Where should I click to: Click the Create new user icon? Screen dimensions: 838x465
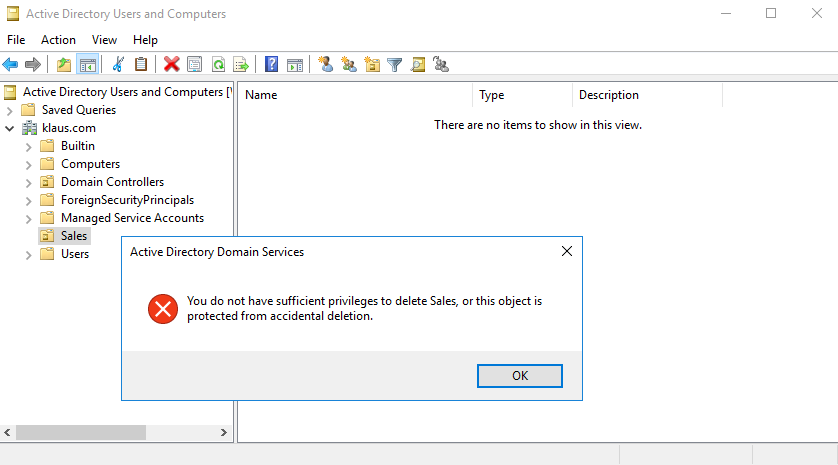(x=325, y=65)
